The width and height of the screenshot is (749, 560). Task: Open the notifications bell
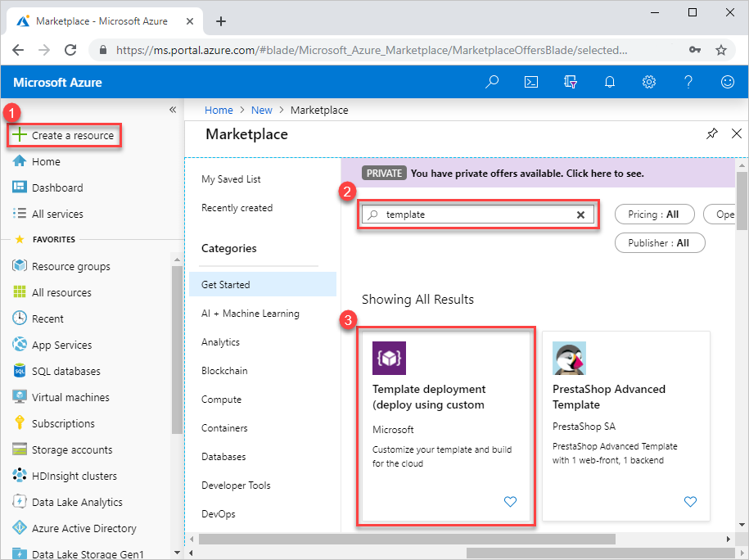pos(609,82)
